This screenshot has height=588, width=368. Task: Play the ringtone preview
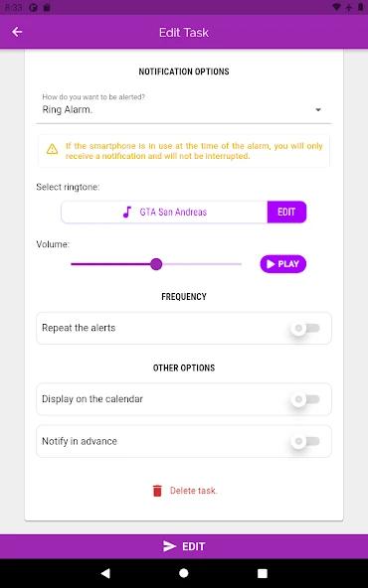click(283, 264)
